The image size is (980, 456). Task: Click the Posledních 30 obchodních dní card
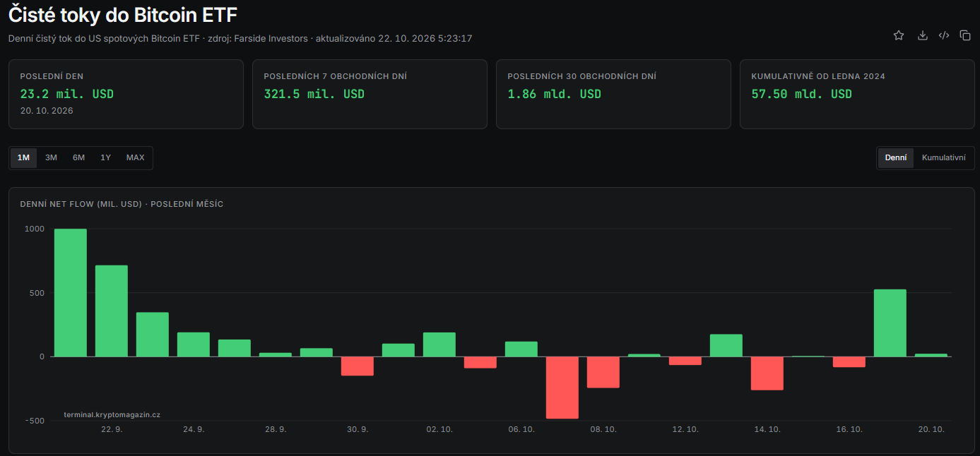pos(613,94)
